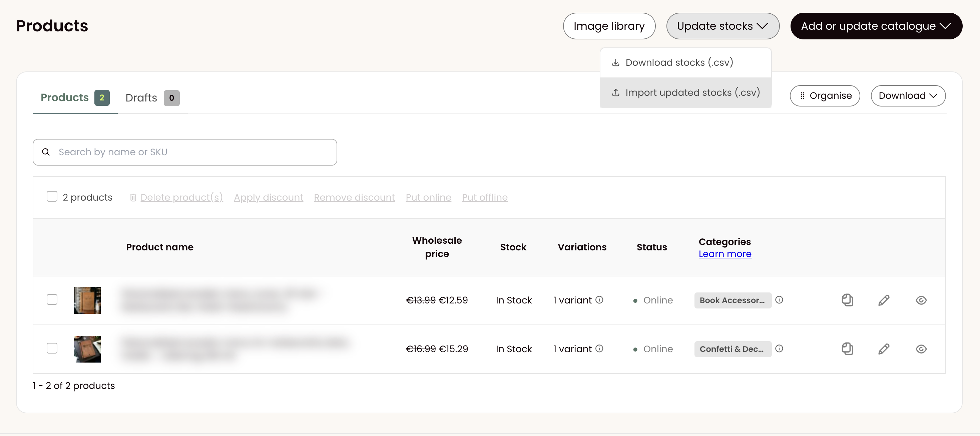
Task: Click the €12.59 discounted price
Action: (x=453, y=300)
